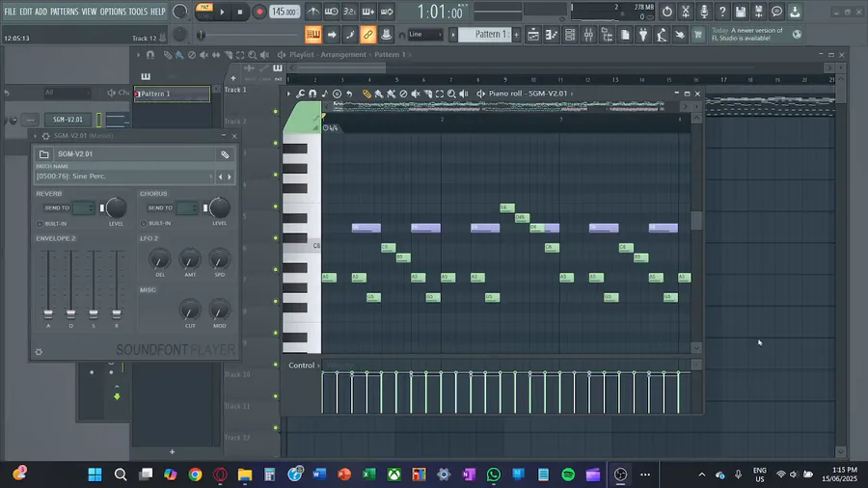The width and height of the screenshot is (868, 488).
Task: Toggle overdub/blend recording icon
Action: pos(367,12)
